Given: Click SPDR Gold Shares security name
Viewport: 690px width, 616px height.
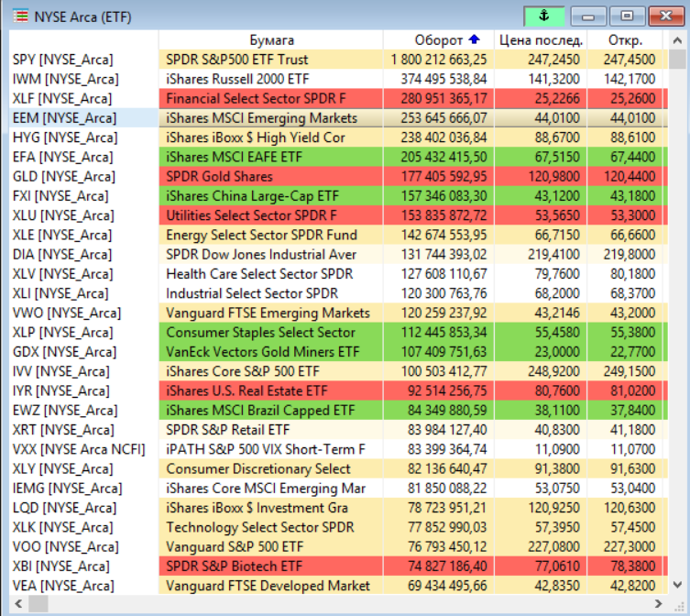Looking at the screenshot, I should click(x=220, y=176).
